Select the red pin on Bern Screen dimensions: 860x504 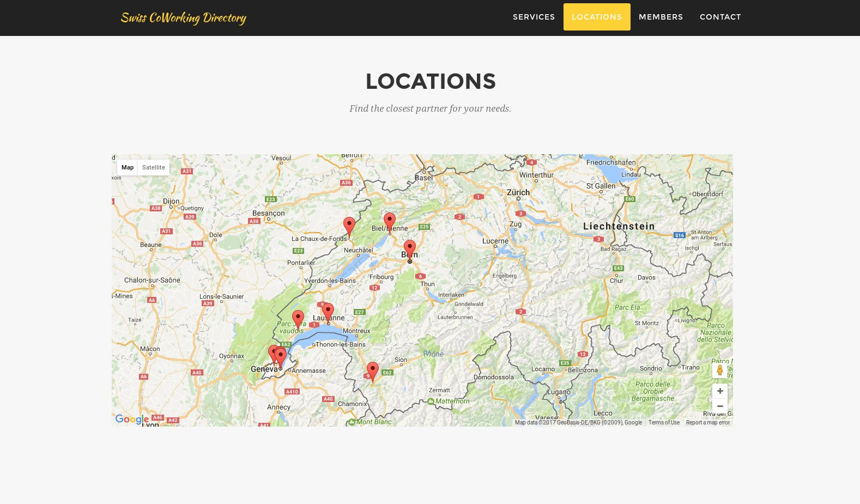[409, 249]
